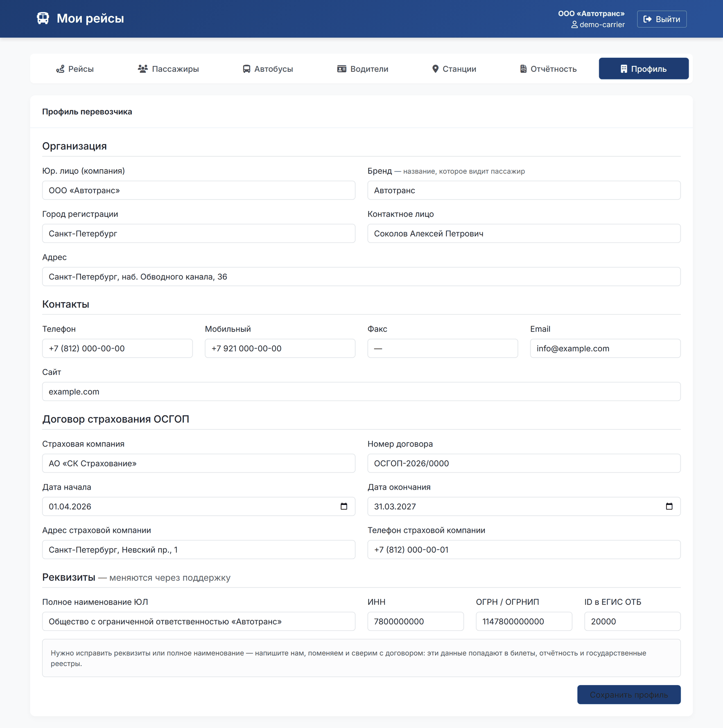
Task: Switch to the Пассажиры tab
Action: [168, 69]
